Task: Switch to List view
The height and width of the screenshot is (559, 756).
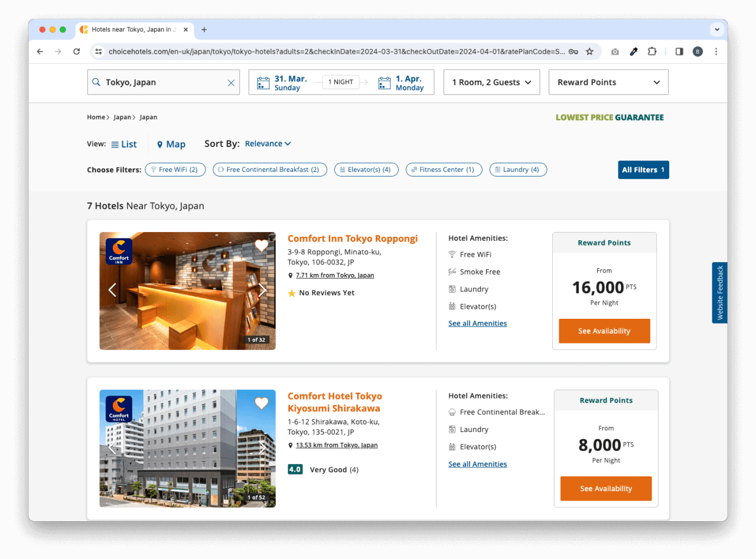Action: coord(124,144)
